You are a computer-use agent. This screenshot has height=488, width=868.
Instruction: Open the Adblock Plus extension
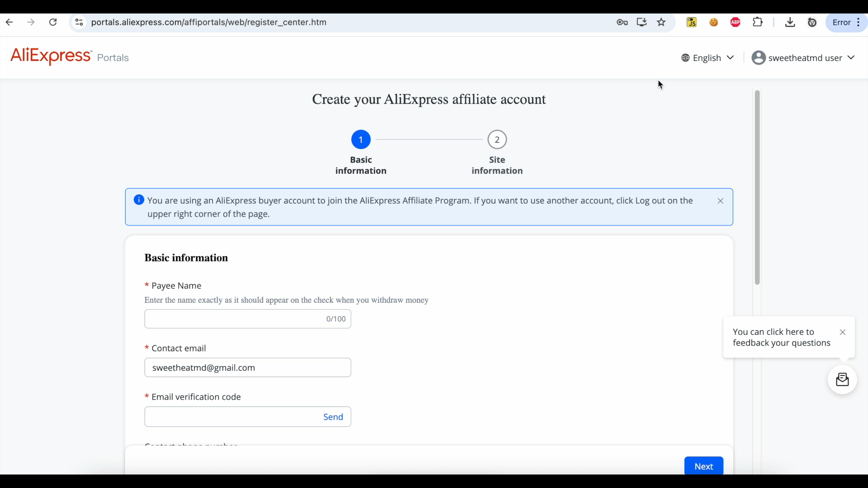coord(736,22)
